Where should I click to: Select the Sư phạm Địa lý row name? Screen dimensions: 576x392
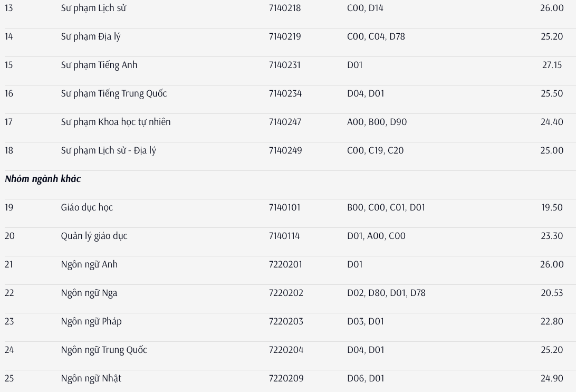90,36
